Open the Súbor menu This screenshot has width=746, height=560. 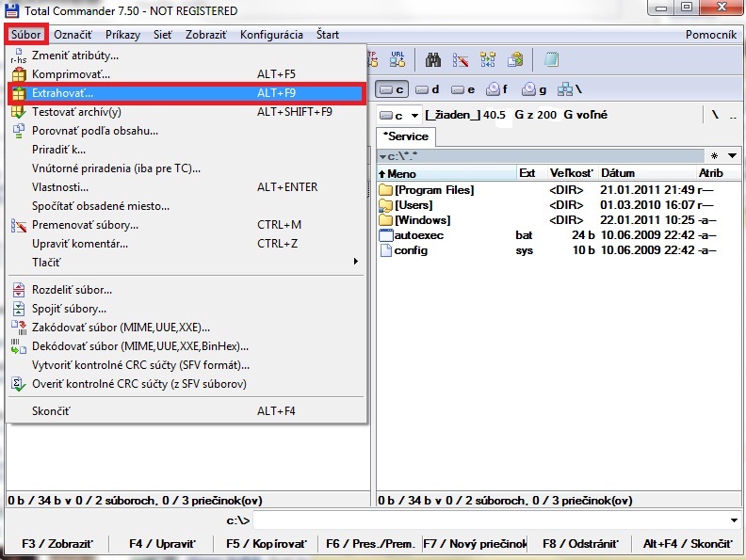[x=26, y=35]
